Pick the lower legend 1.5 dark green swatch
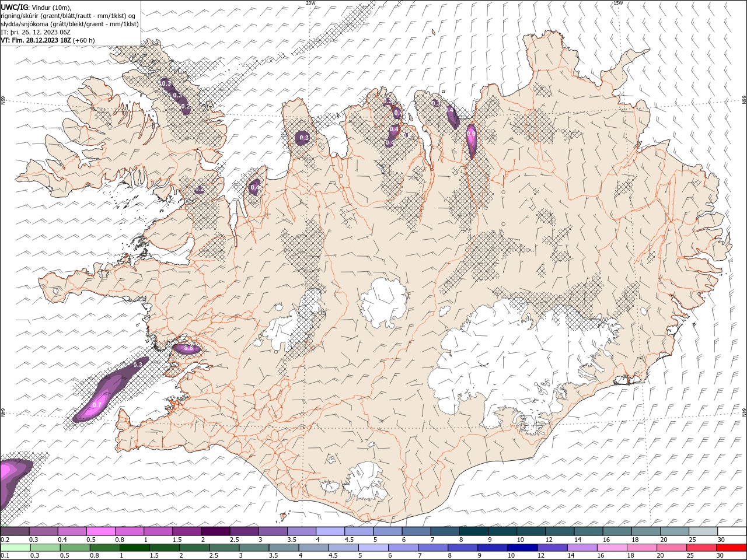Screen dimensions: 747x560 point(165,548)
